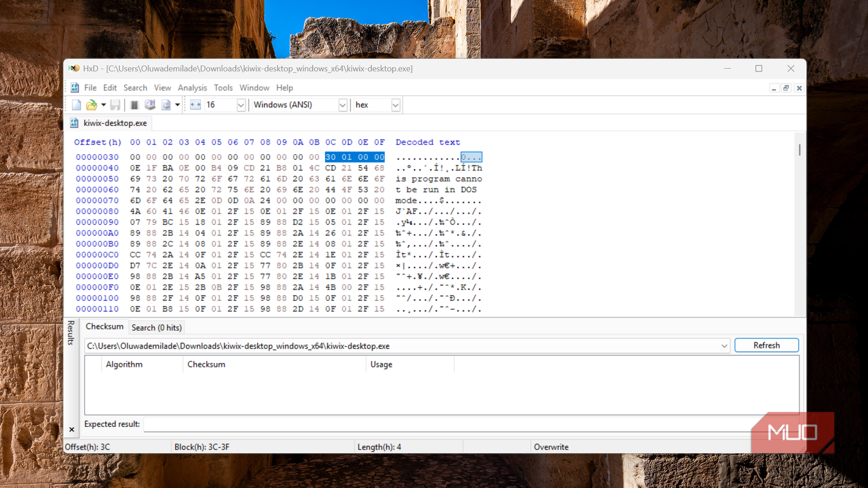Restore the inner document window
Screen dimensions: 868x488
click(786, 88)
